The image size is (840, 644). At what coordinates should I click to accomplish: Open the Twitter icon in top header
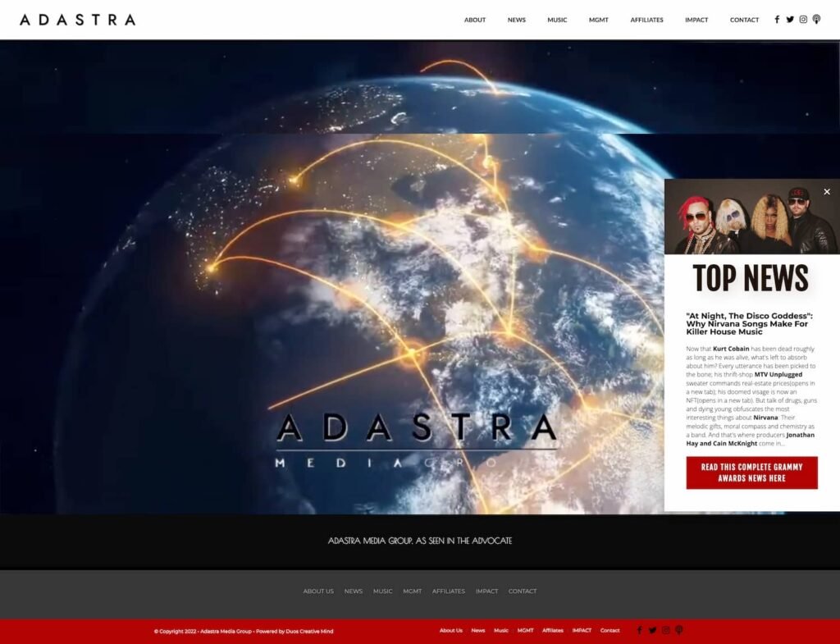click(x=790, y=20)
